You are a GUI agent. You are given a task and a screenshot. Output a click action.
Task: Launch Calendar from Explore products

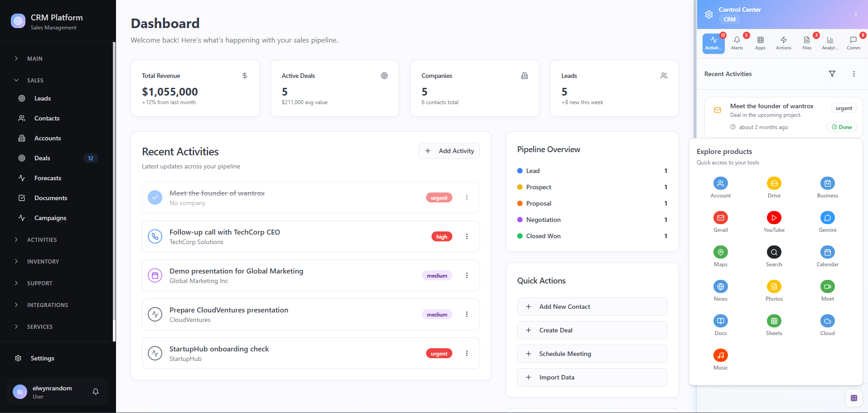827,252
